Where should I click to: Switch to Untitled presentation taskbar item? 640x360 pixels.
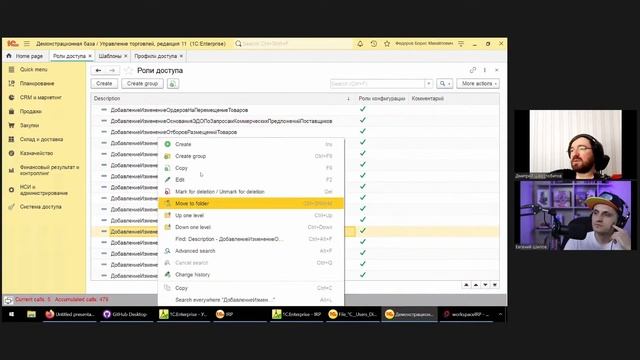[x=70, y=314]
